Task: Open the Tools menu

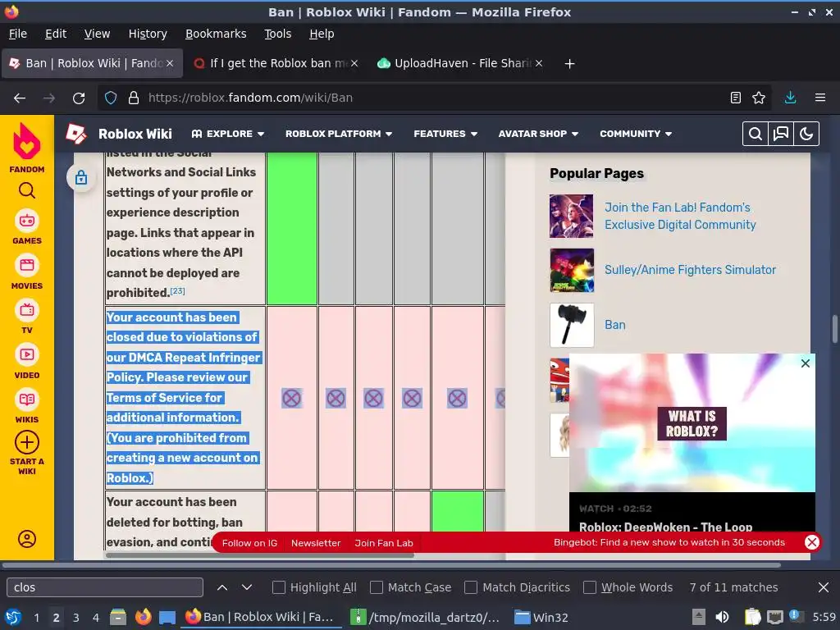Action: [x=277, y=34]
